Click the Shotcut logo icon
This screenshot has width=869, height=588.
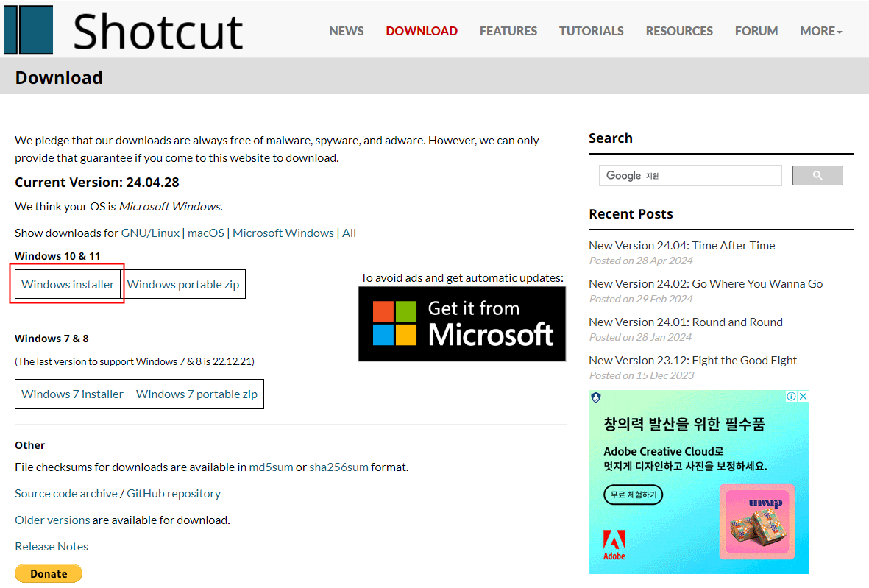pos(28,30)
